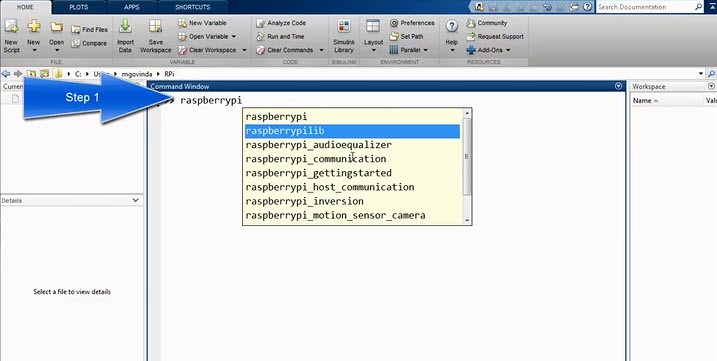Expand the Clear Workspace dropdown arrow
The width and height of the screenshot is (717, 361).
click(x=244, y=50)
